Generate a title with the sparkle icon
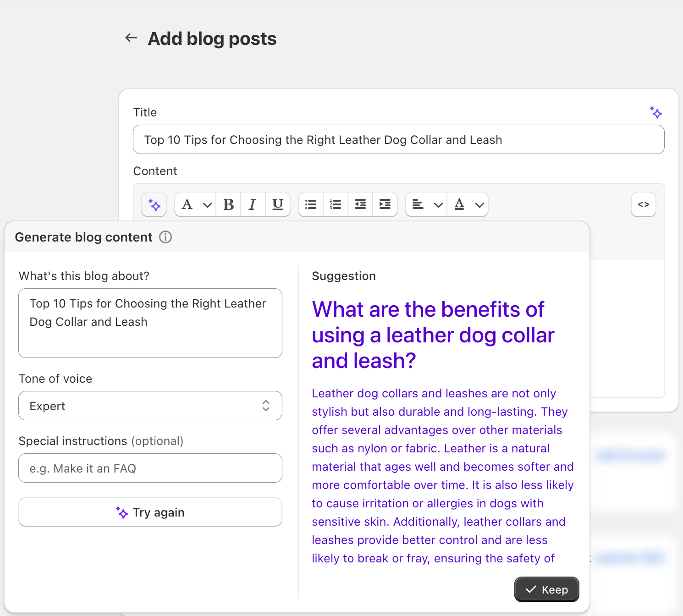The height and width of the screenshot is (616, 683). coord(656,112)
